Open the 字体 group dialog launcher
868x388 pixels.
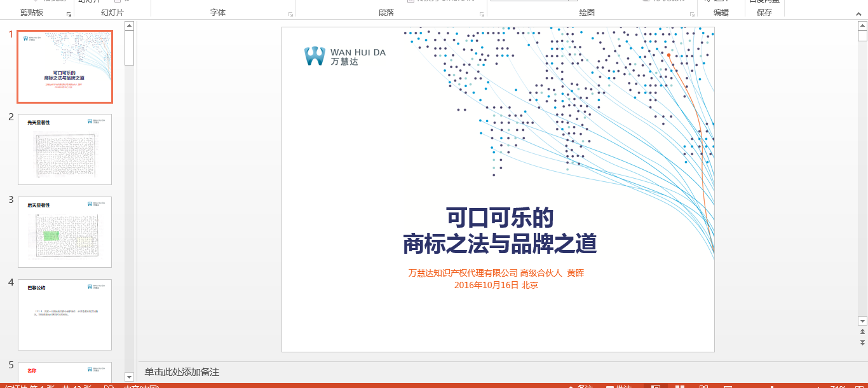coord(291,14)
